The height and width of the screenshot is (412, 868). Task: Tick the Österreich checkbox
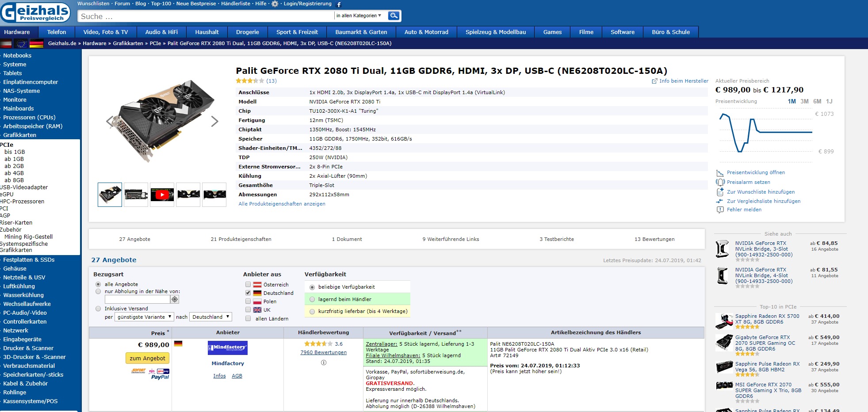pyautogui.click(x=248, y=285)
